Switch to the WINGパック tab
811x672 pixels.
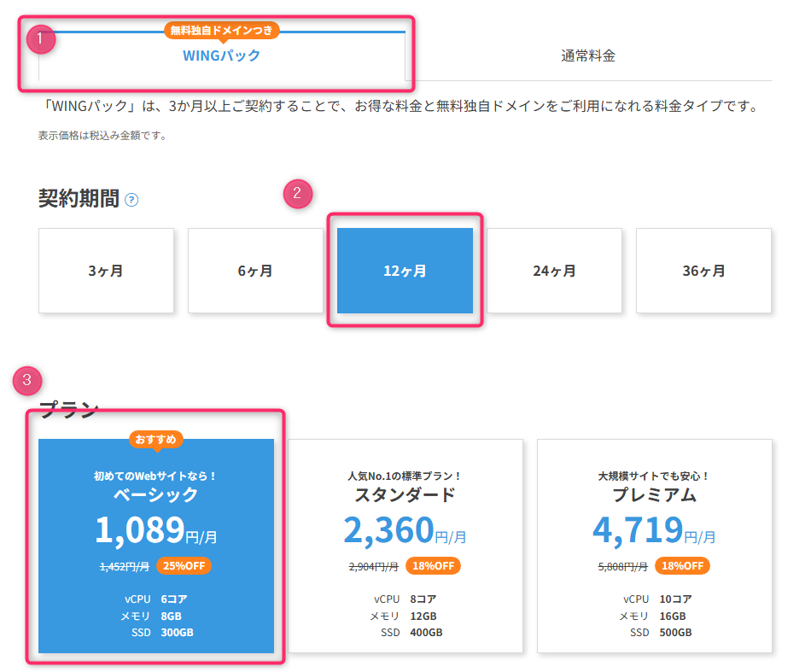pos(221,56)
